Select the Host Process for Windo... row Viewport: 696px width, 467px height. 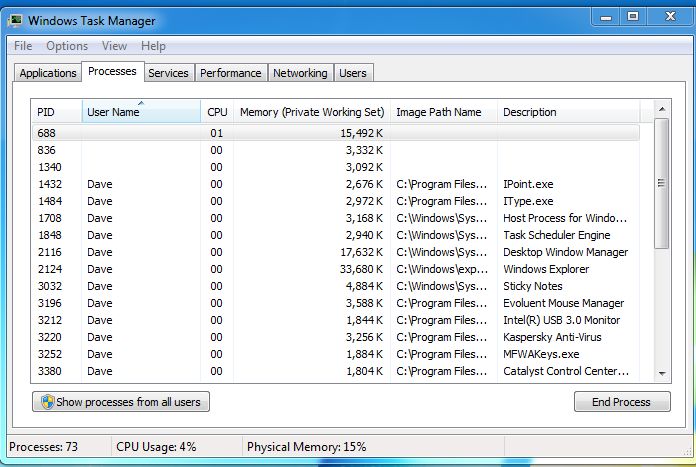coord(336,218)
